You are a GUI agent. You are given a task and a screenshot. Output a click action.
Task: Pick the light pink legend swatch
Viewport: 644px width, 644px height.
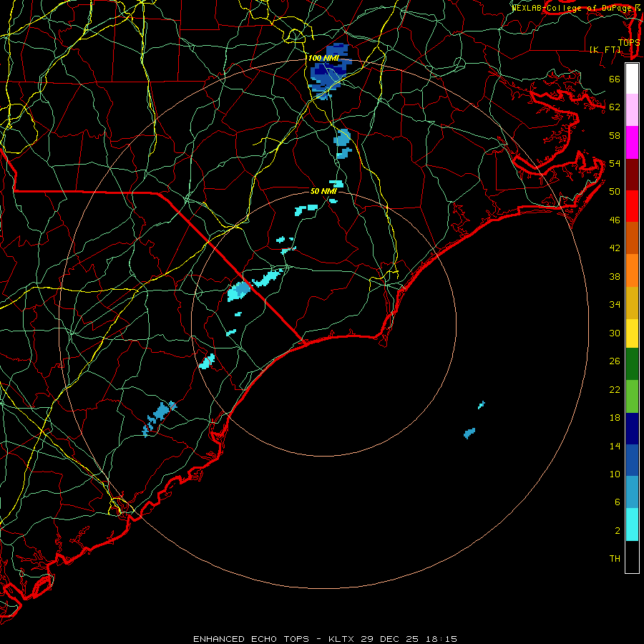pyautogui.click(x=632, y=109)
